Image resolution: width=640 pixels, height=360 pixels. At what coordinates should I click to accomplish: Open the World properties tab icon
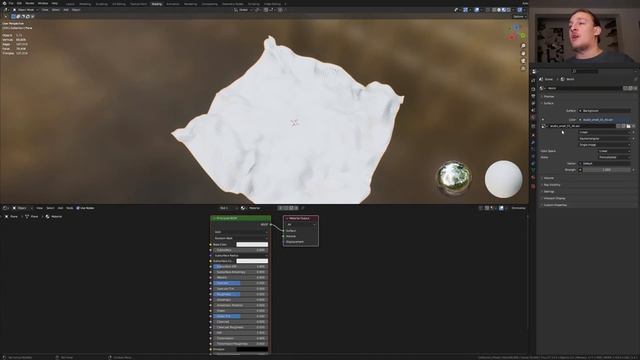click(x=533, y=118)
